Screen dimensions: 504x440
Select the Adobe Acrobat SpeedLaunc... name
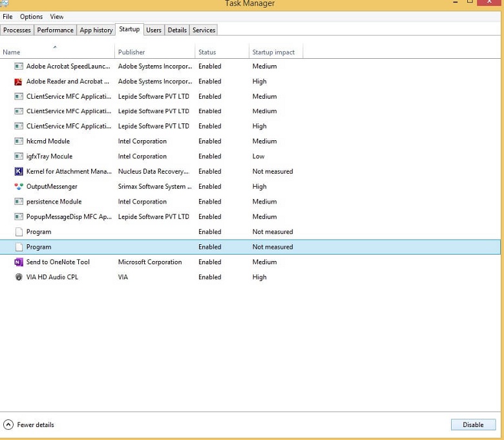(x=68, y=66)
